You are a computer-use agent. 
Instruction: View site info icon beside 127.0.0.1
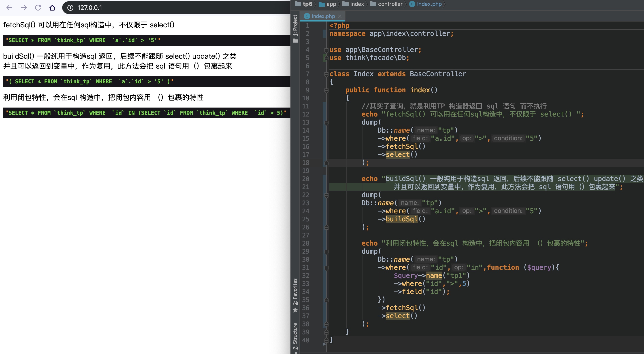[70, 8]
